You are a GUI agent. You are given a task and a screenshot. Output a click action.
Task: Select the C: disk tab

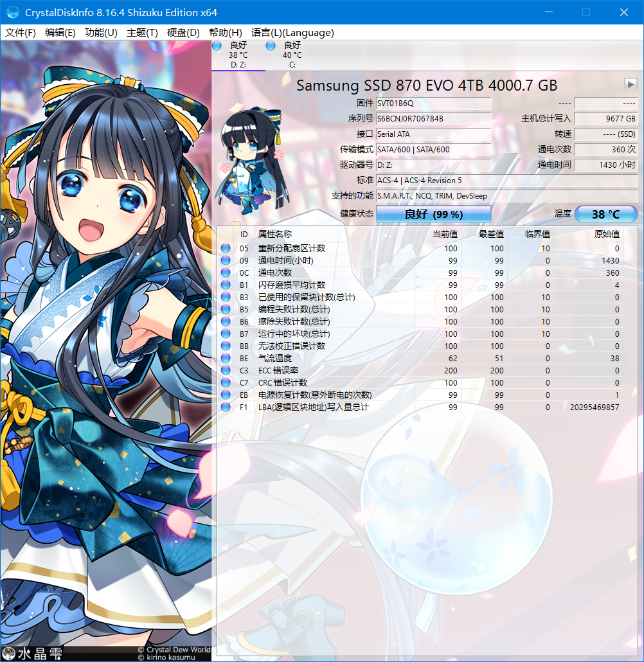(292, 55)
